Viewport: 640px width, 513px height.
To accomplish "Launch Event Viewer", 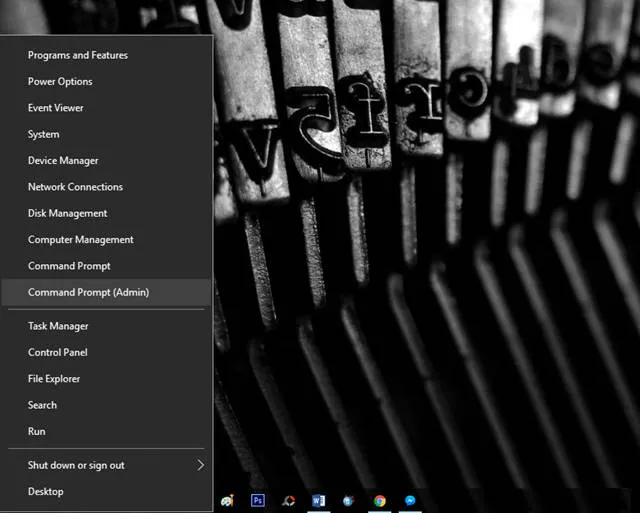I will pyautogui.click(x=106, y=108).
